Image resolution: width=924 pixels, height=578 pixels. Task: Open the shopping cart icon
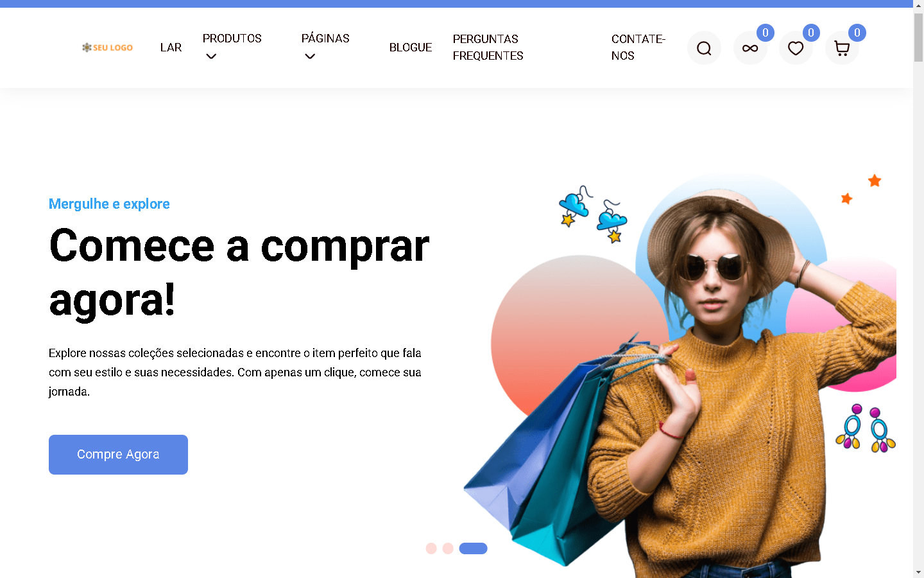tap(842, 48)
